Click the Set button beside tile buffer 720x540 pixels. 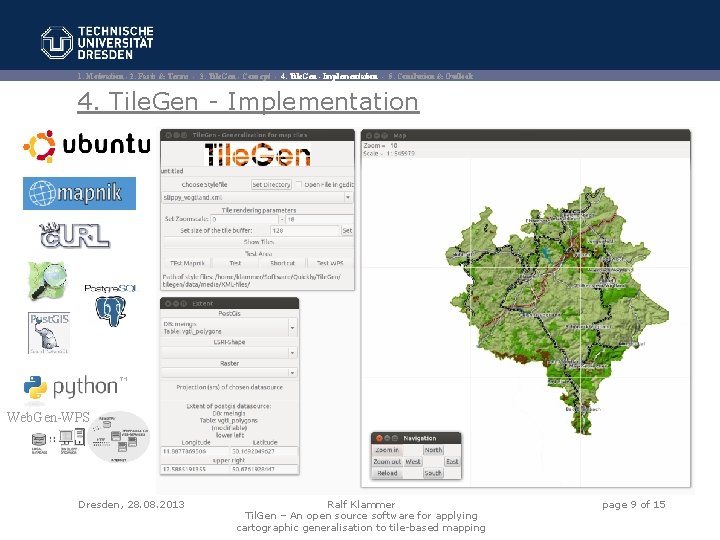[347, 231]
